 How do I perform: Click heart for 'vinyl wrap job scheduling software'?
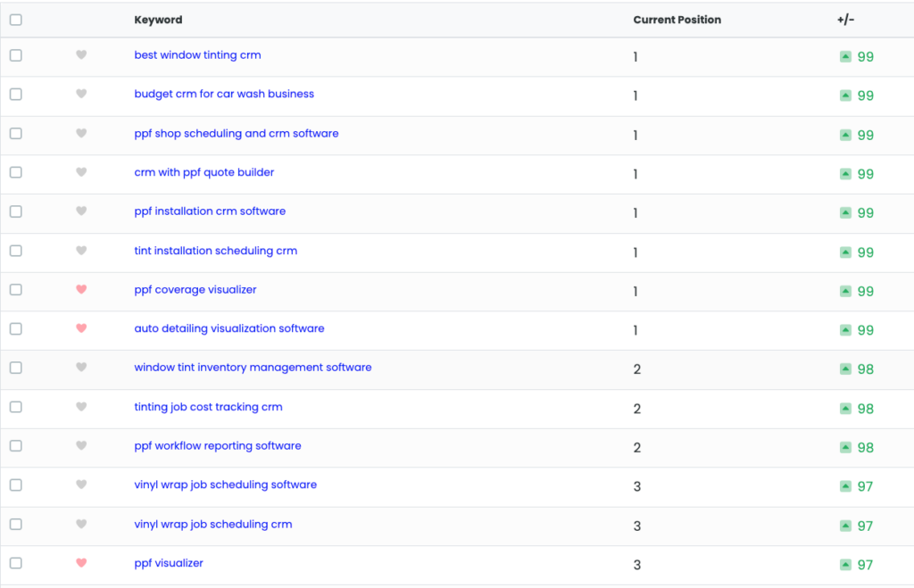tap(81, 484)
